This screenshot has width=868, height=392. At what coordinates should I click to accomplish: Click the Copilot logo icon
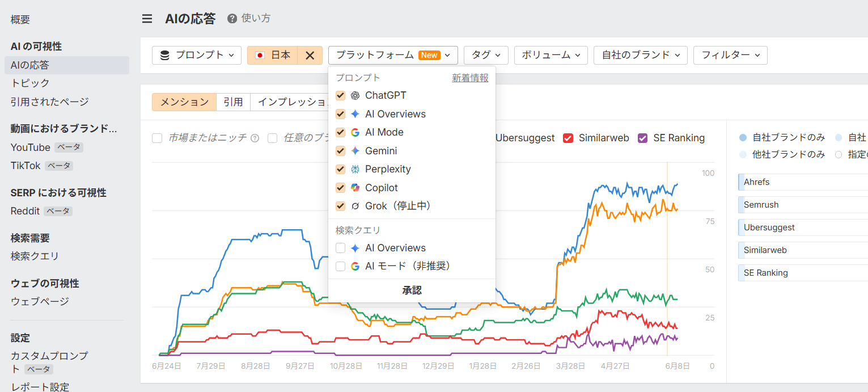(355, 188)
